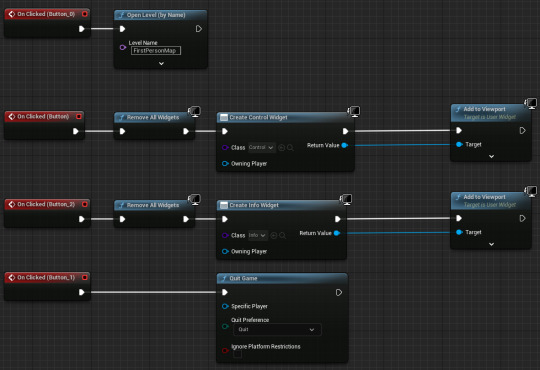Click the Owning Player pin on Create Control Widget
540x370 pixels.
tap(225, 164)
